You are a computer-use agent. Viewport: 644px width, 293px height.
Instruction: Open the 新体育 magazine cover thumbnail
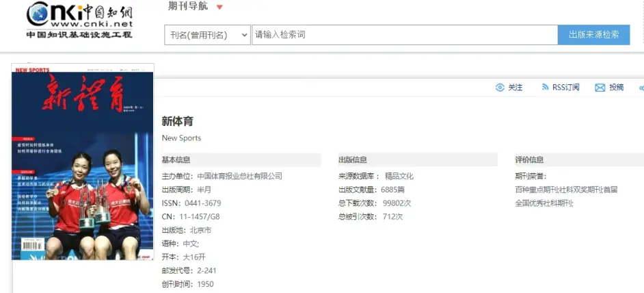83,162
